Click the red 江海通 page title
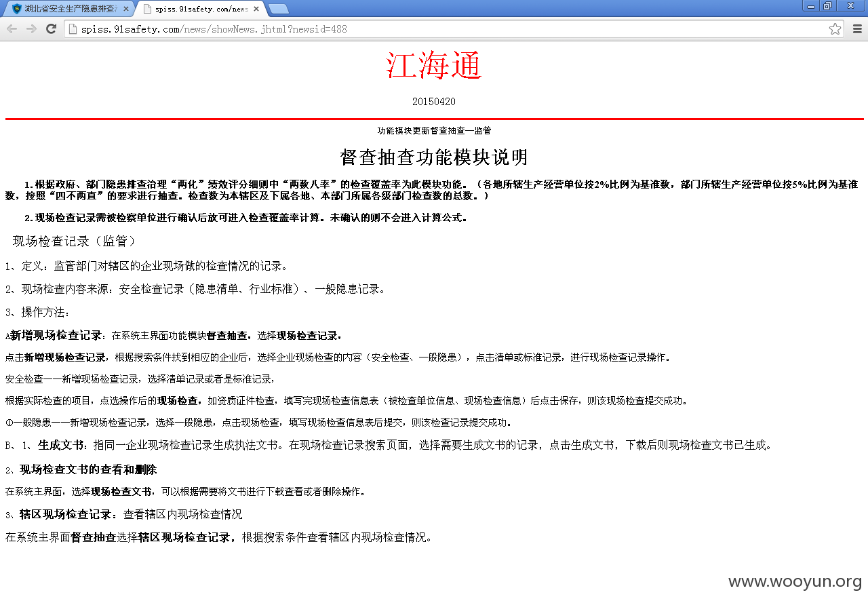 point(434,66)
